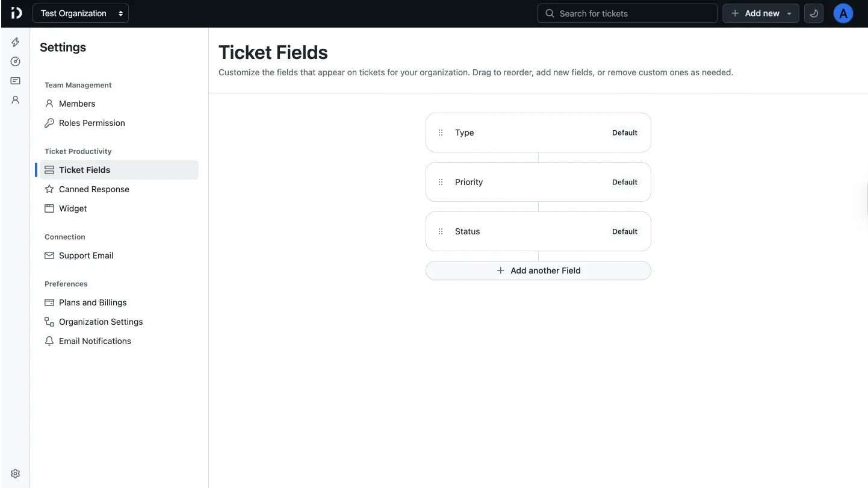This screenshot has width=868, height=488.
Task: Open the Test Organization switcher
Action: (x=80, y=13)
